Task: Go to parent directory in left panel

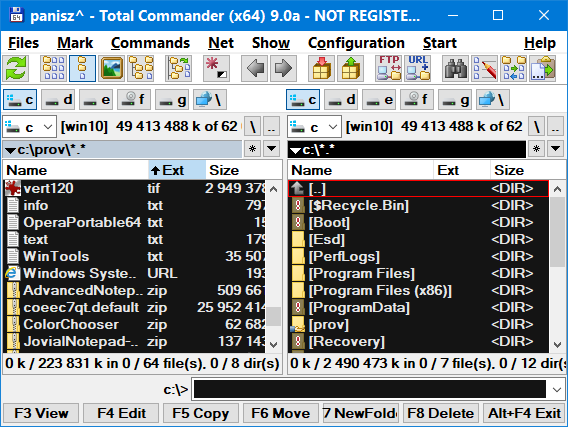Action: (271, 127)
